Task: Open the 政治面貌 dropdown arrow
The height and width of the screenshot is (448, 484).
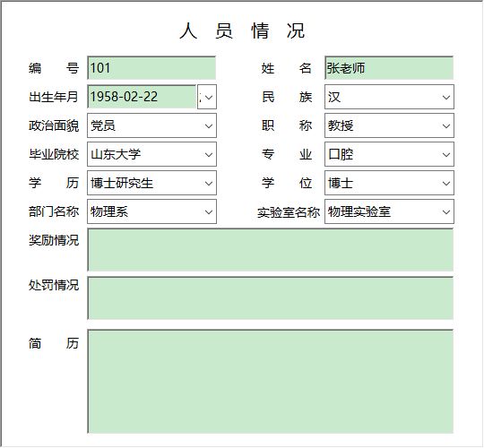Action: 209,125
